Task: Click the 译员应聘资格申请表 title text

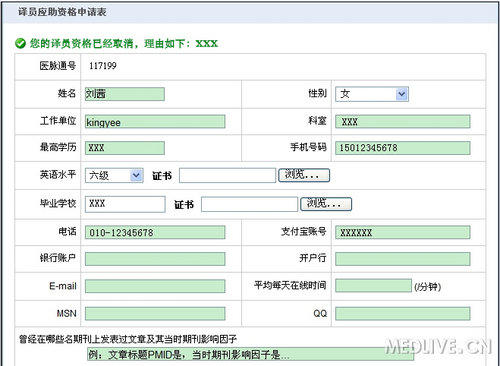Action: pyautogui.click(x=62, y=12)
